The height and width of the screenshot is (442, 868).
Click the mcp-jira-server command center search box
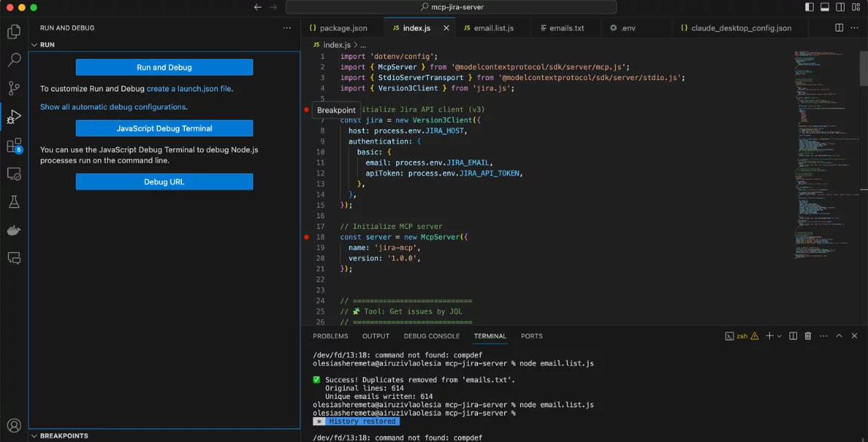451,8
